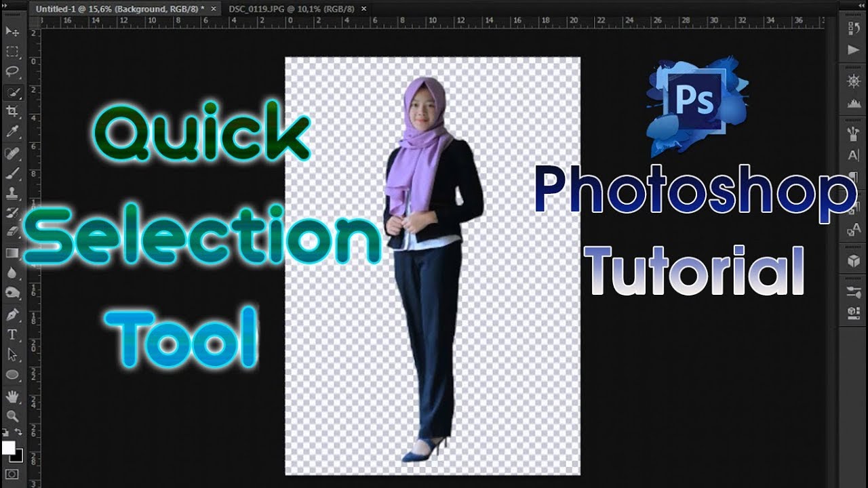The height and width of the screenshot is (488, 868).
Task: Select the Lasso tool
Action: point(12,71)
